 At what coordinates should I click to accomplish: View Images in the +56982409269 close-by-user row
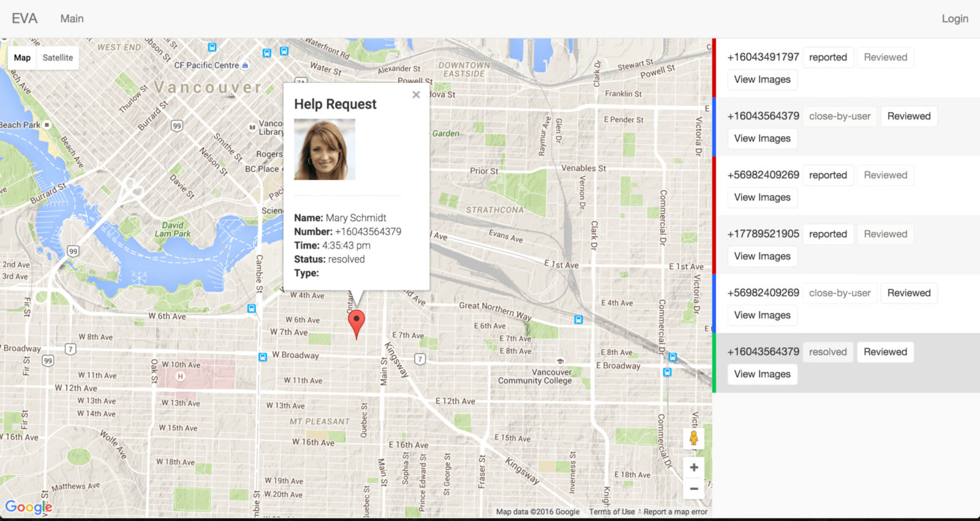(762, 315)
